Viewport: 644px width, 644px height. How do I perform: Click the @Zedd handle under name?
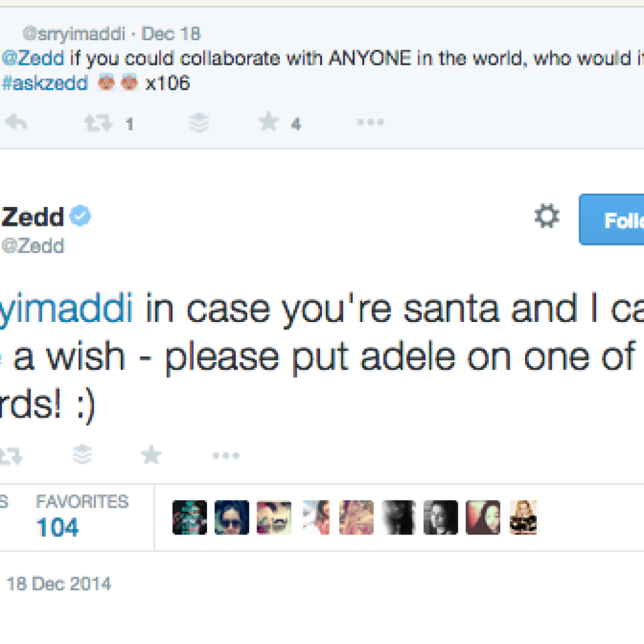[33, 245]
